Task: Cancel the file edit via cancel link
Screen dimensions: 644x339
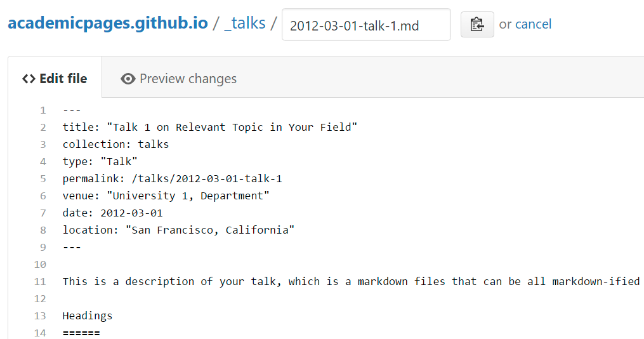Action: [533, 24]
